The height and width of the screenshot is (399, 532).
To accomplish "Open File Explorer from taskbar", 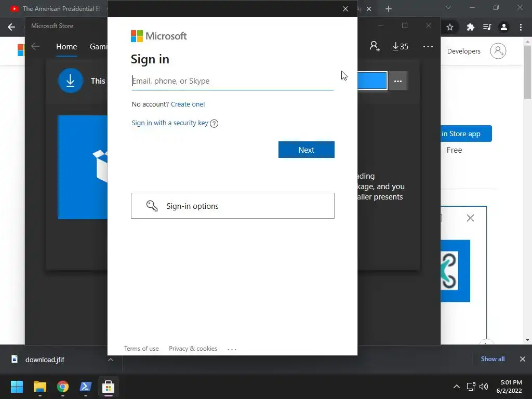I will (39, 387).
